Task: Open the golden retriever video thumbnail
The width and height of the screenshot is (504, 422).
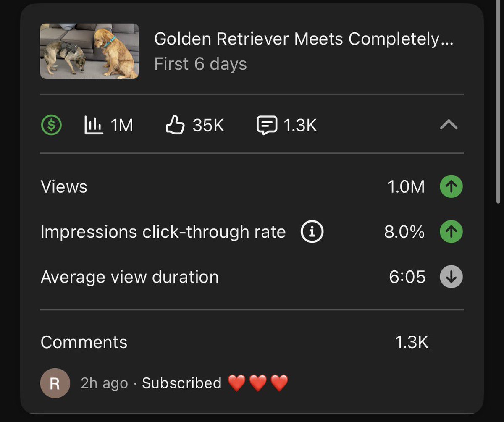Action: [89, 51]
